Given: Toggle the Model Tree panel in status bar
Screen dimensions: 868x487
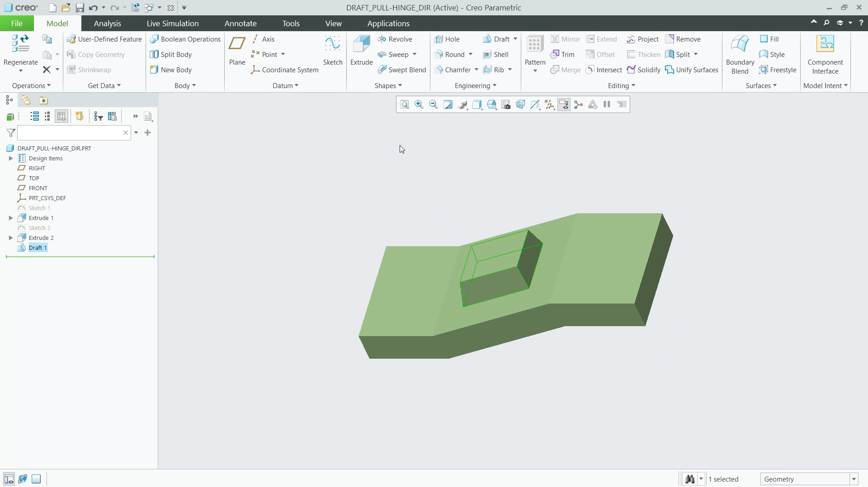Looking at the screenshot, I should pyautogui.click(x=9, y=479).
